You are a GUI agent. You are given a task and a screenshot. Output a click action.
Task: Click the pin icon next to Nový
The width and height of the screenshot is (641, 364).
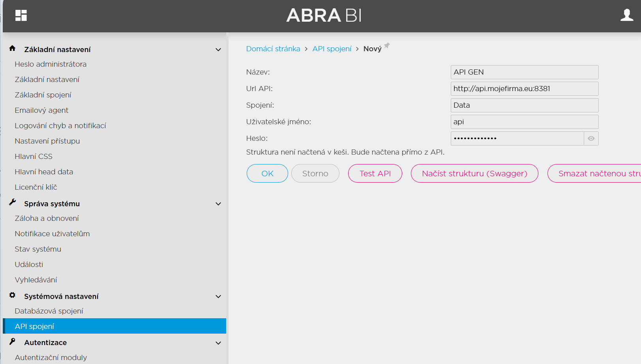point(387,45)
